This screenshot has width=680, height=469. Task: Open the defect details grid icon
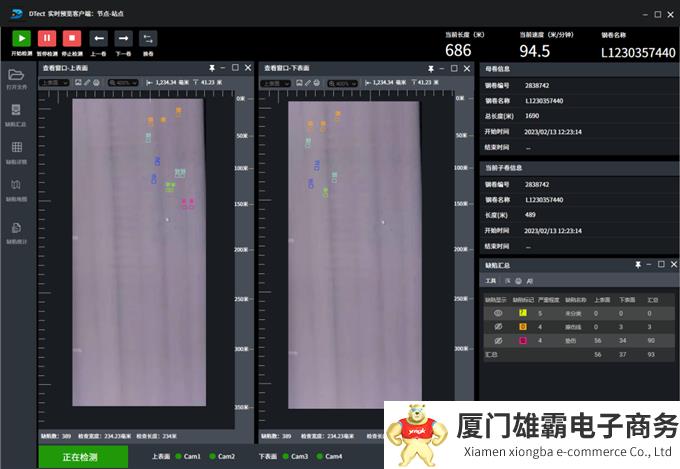point(16,148)
